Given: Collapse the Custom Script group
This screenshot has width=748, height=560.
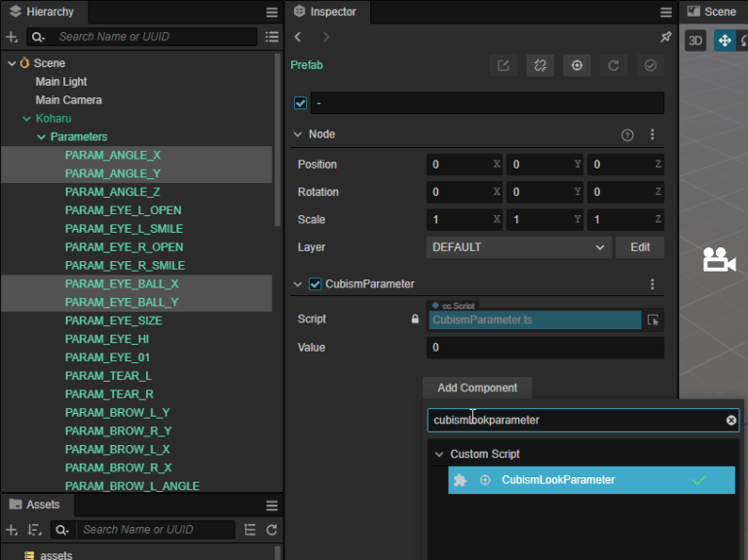Looking at the screenshot, I should pyautogui.click(x=438, y=454).
